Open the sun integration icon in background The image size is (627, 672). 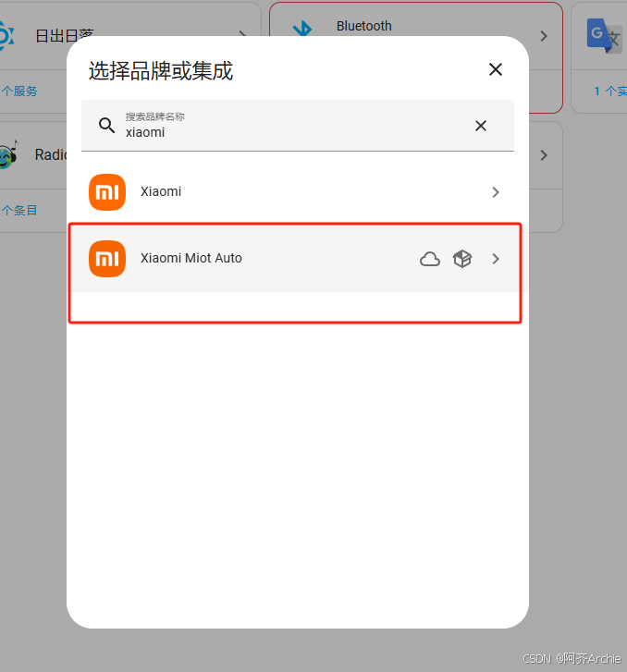(x=6, y=36)
